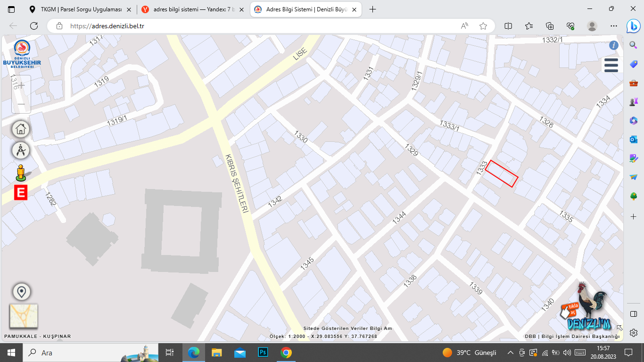Open tab actions menu in Edge
The height and width of the screenshot is (362, 644).
pos(11,9)
